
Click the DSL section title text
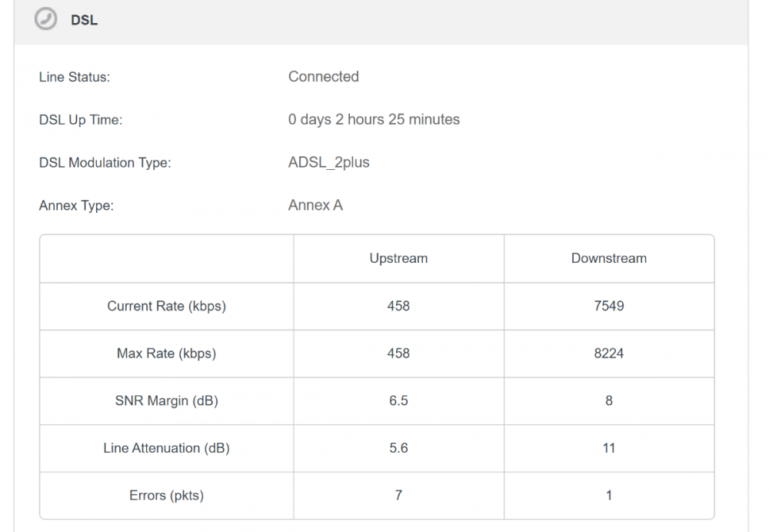(84, 21)
